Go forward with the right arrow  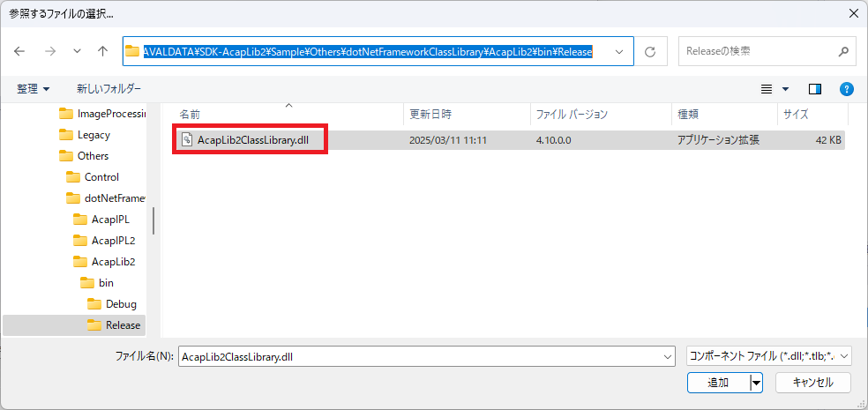(x=50, y=51)
